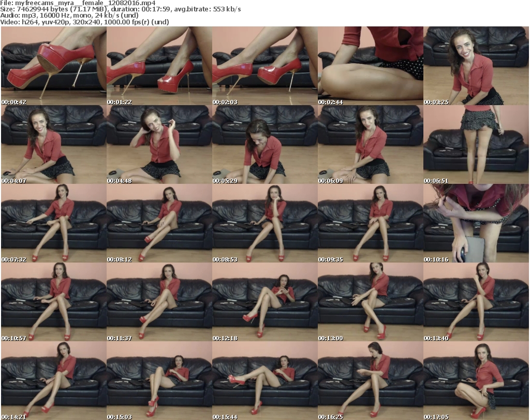Screen dimensions: 530x420
Task: Choose the video frame at 00:16:25
Action: coord(371,381)
